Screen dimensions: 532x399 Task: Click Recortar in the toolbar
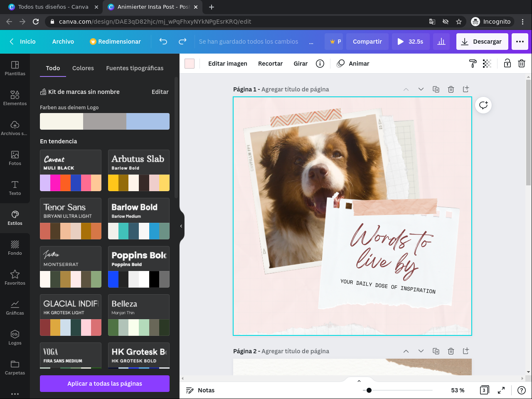[x=270, y=64]
